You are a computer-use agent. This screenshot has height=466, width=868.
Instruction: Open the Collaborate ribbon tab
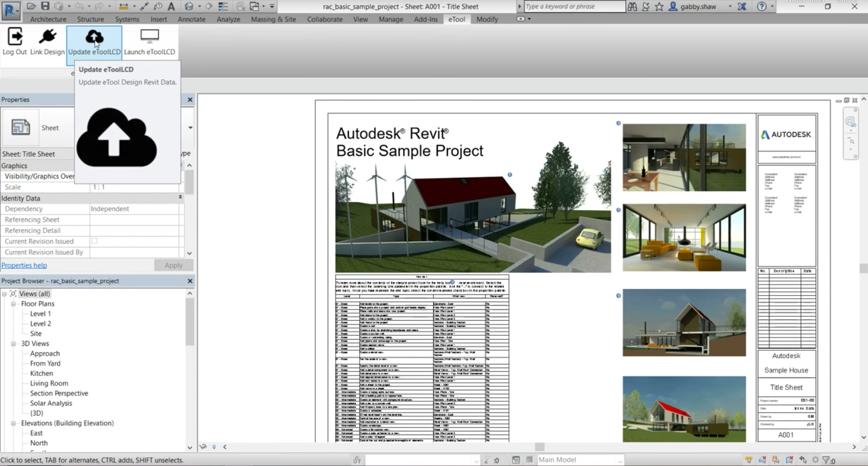(324, 19)
